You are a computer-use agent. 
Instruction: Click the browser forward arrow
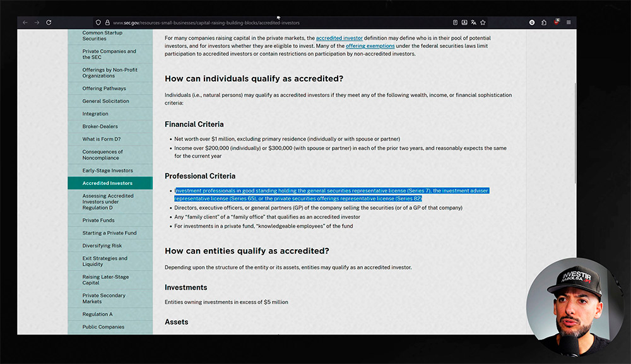37,23
